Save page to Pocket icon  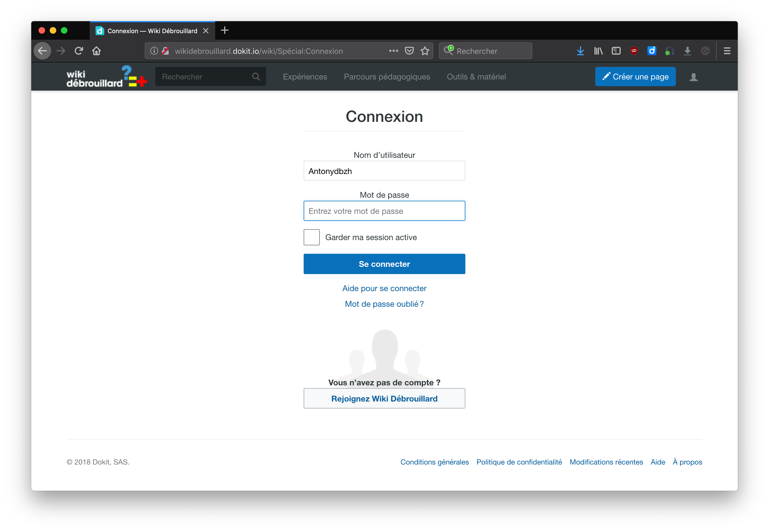409,51
